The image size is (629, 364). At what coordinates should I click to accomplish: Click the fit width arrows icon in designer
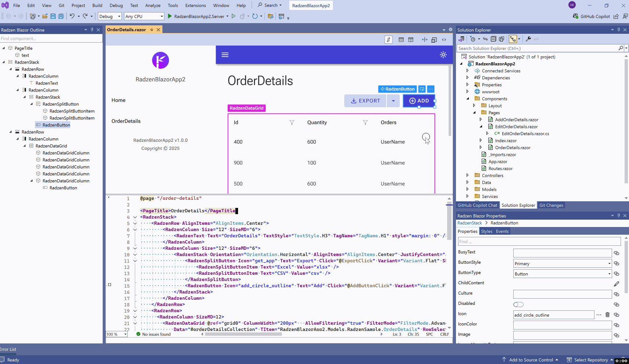click(425, 40)
